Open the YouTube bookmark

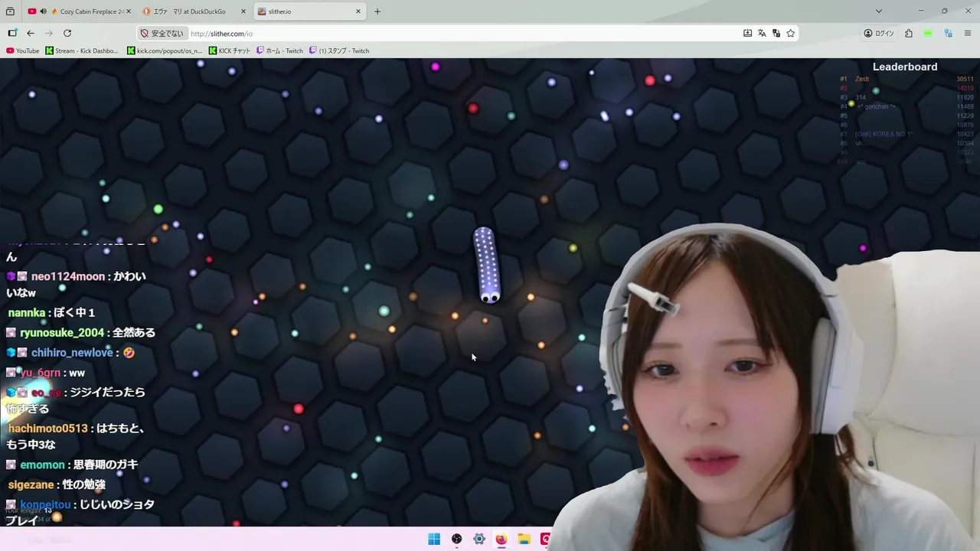coord(22,51)
